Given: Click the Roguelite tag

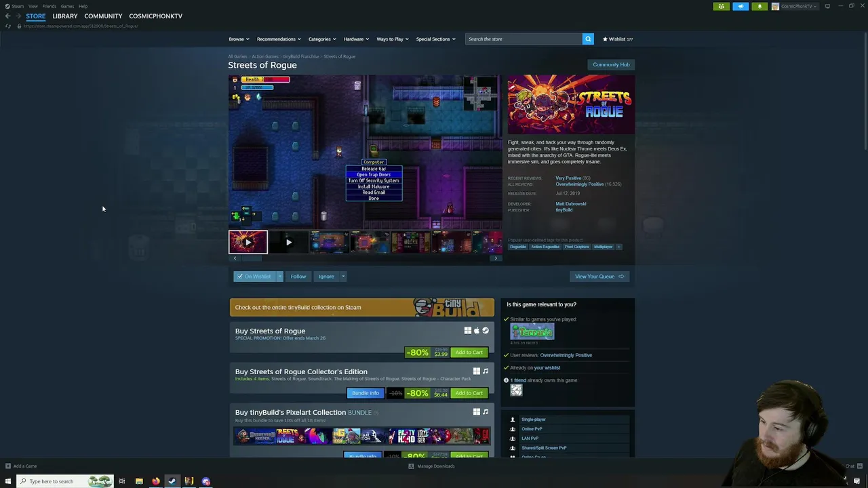Looking at the screenshot, I should (518, 247).
